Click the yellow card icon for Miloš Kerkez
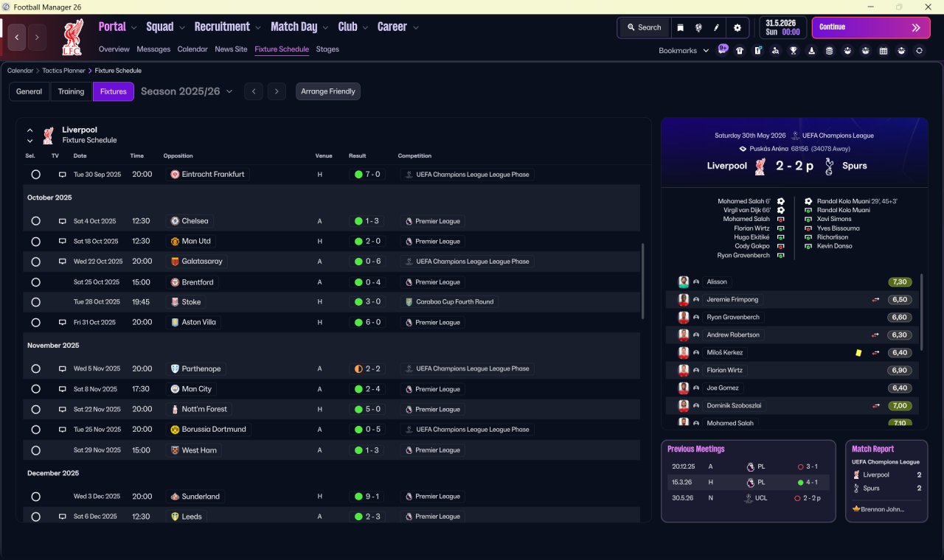The width and height of the screenshot is (944, 560). 858,353
